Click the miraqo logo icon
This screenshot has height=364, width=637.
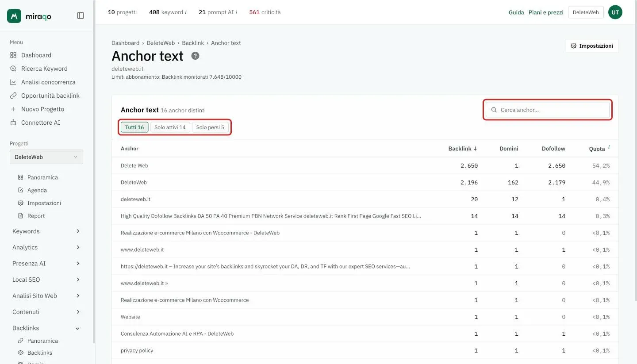(x=14, y=16)
